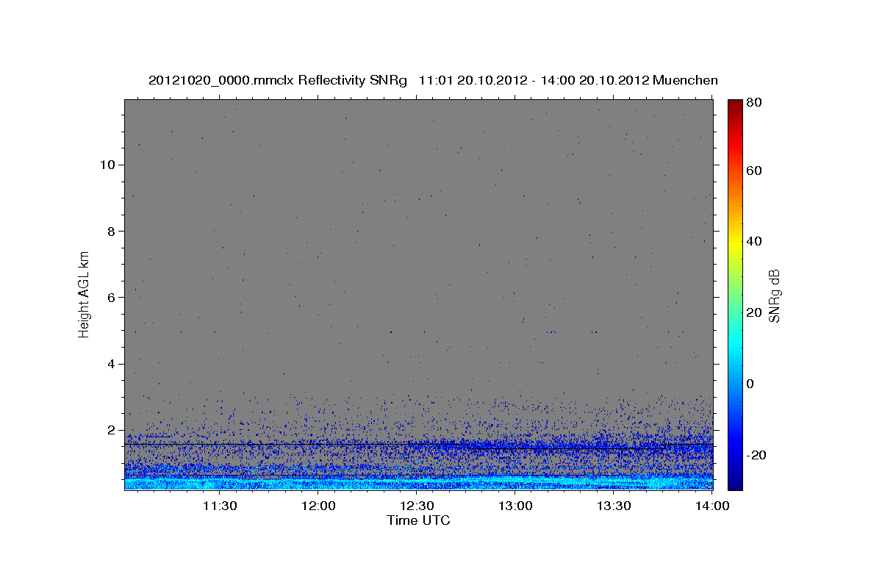Image resolution: width=882 pixels, height=588 pixels.
Task: Click the 12:30 time tick label
Action: [x=417, y=506]
